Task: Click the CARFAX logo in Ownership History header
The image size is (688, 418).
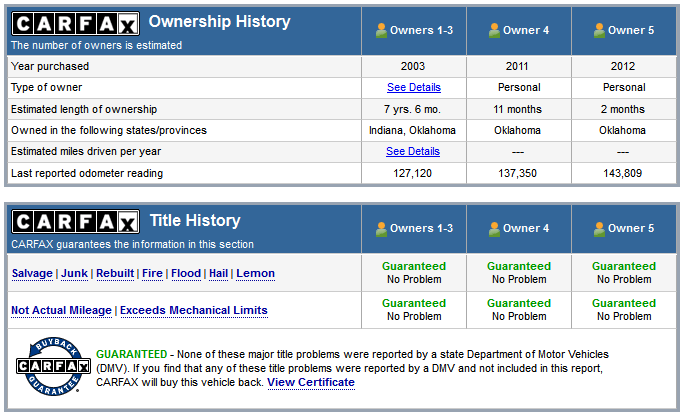Action: click(74, 22)
